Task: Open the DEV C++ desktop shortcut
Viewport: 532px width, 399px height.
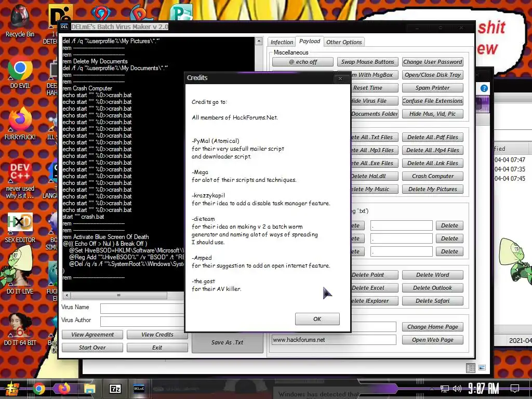Action: [x=20, y=179]
